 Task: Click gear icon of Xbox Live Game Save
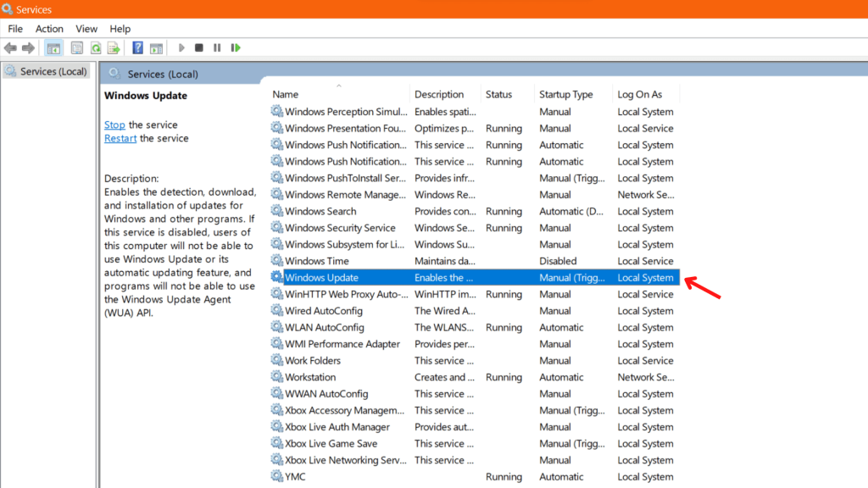point(276,442)
